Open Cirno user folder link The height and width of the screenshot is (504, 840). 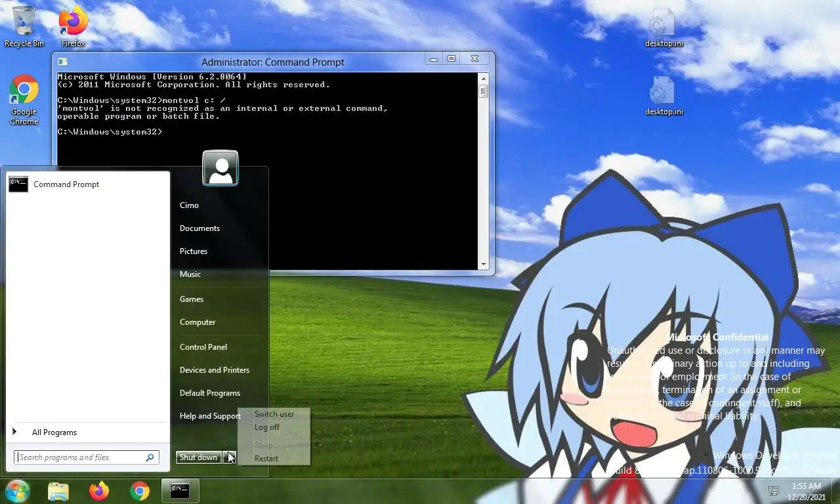tap(189, 205)
